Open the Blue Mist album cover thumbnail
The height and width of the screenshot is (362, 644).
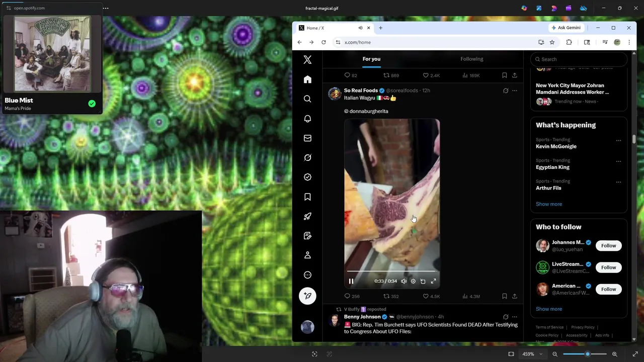pyautogui.click(x=52, y=54)
